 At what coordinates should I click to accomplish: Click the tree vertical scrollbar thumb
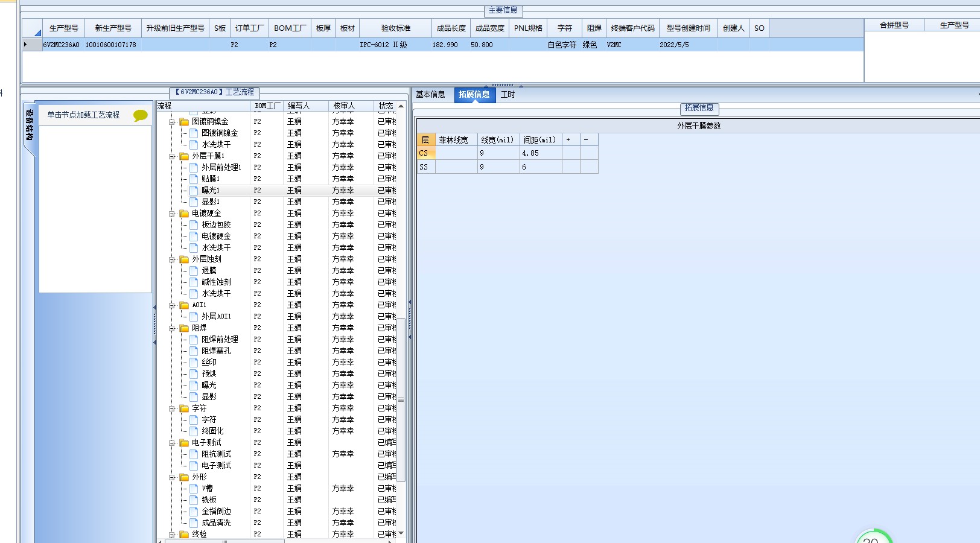[x=401, y=399]
